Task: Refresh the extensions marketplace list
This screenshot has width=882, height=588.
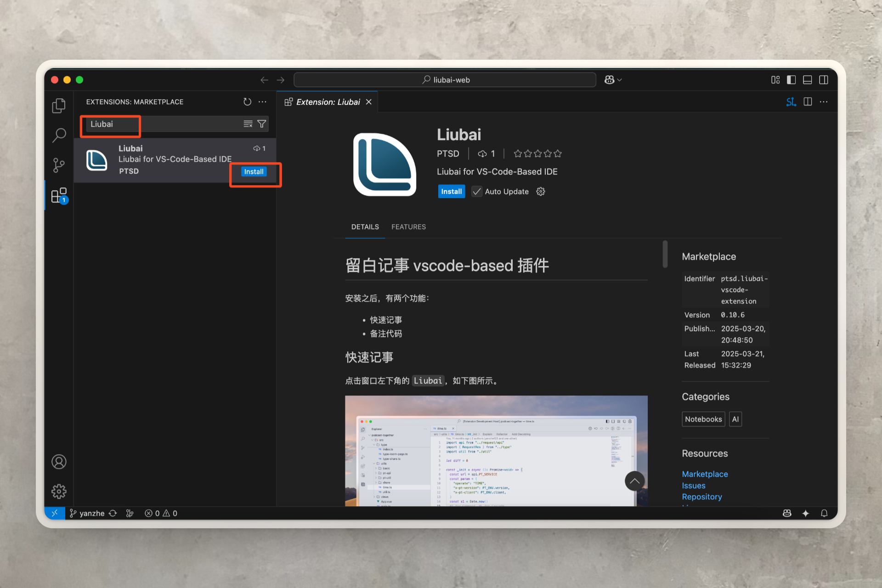Action: 247,102
